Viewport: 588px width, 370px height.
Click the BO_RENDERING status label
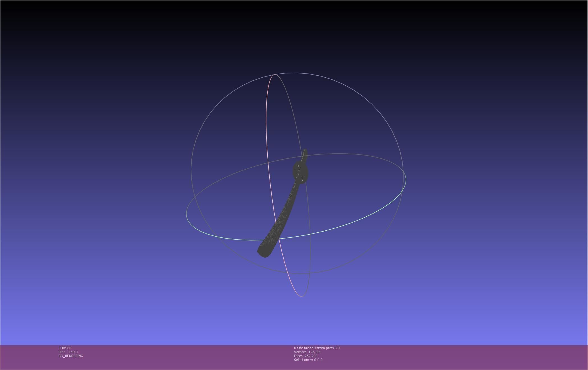[71, 356]
